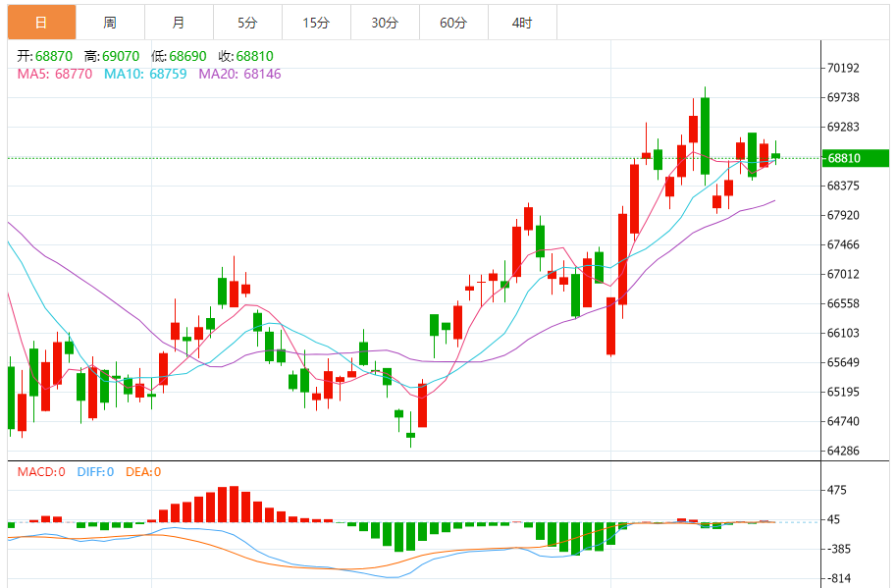The image size is (896, 588).
Task: Click the 69283 price axis label
Action: [843, 127]
